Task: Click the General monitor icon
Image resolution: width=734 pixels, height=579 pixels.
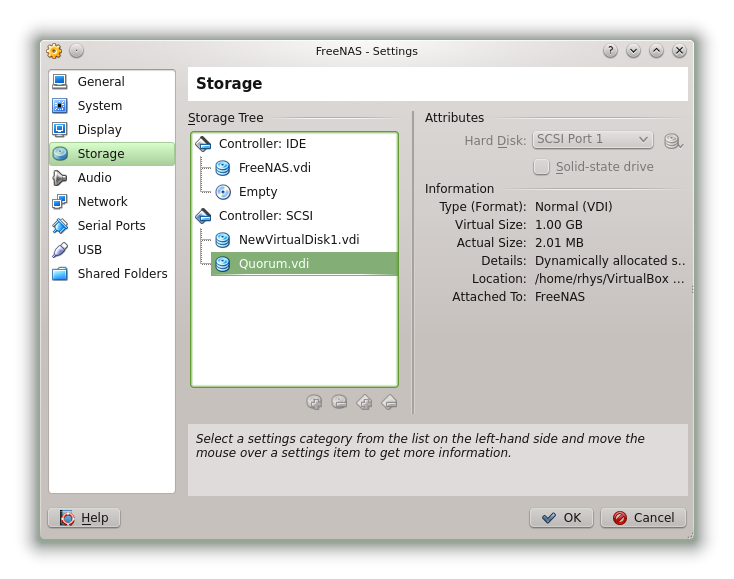Action: pyautogui.click(x=60, y=81)
